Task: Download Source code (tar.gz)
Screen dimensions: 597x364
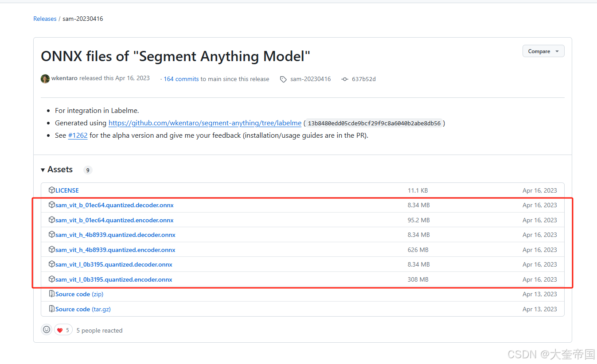Action: [x=83, y=309]
